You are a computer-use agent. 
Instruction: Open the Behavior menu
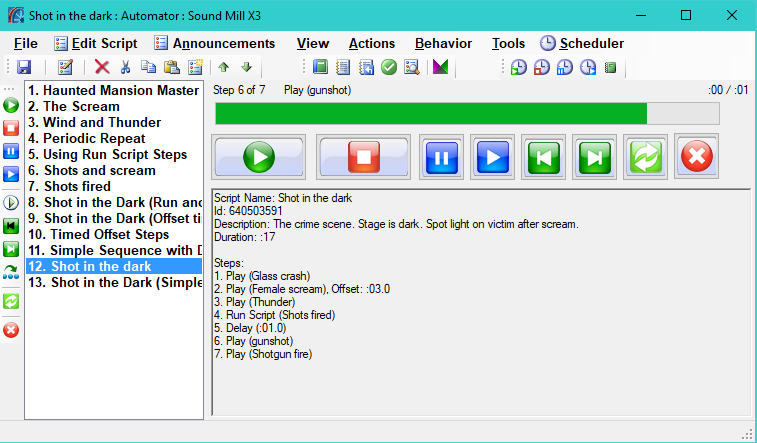click(443, 43)
